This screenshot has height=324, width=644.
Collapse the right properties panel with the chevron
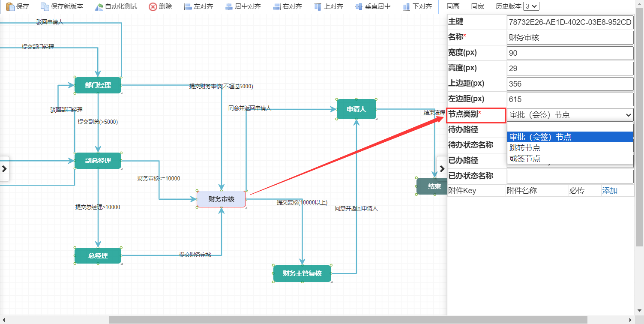coord(442,168)
